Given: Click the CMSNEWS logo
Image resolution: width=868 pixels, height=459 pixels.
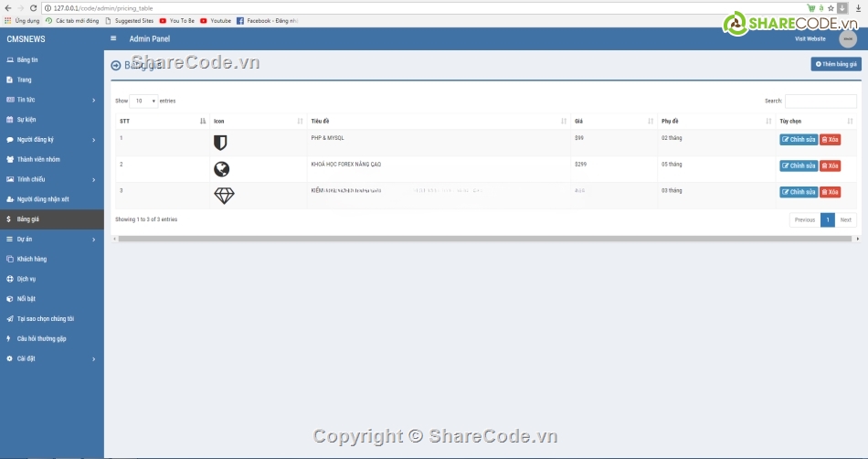Looking at the screenshot, I should (x=26, y=38).
